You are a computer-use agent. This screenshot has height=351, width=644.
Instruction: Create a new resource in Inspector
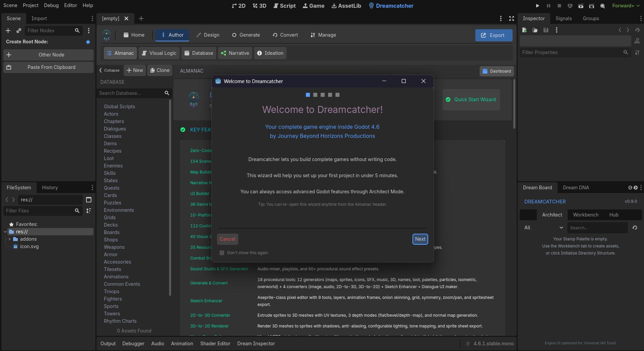(x=524, y=30)
